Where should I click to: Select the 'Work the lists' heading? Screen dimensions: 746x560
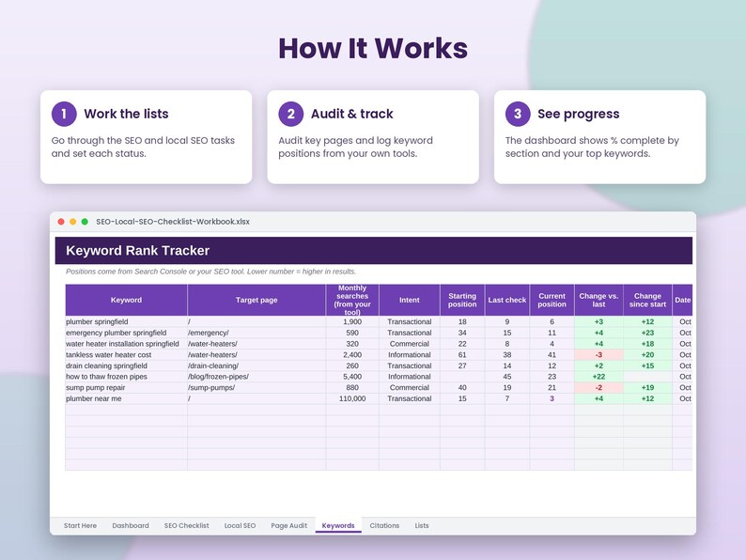(x=126, y=114)
